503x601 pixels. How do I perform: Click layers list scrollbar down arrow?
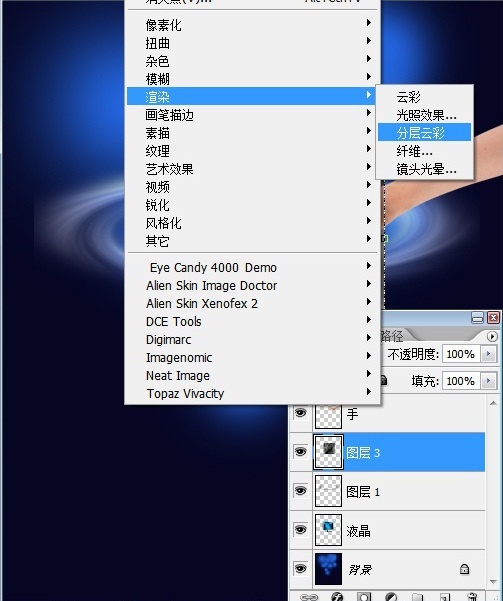[493, 581]
